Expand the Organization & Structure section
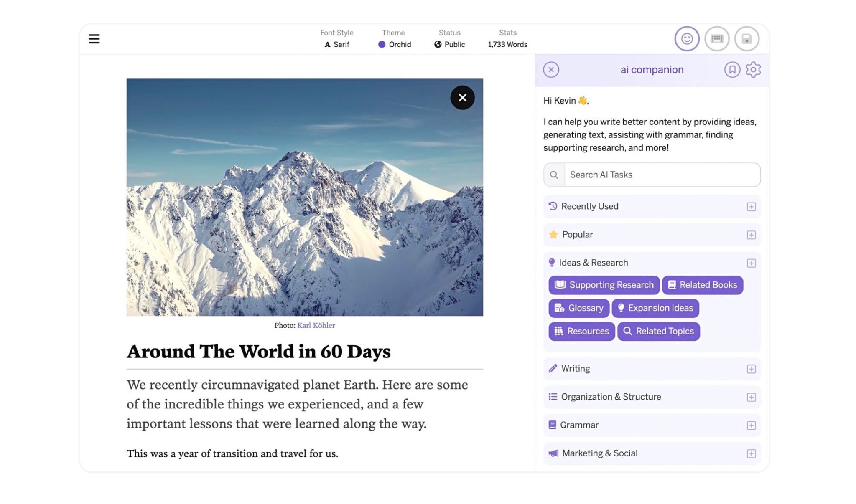The height and width of the screenshot is (504, 856). point(751,397)
